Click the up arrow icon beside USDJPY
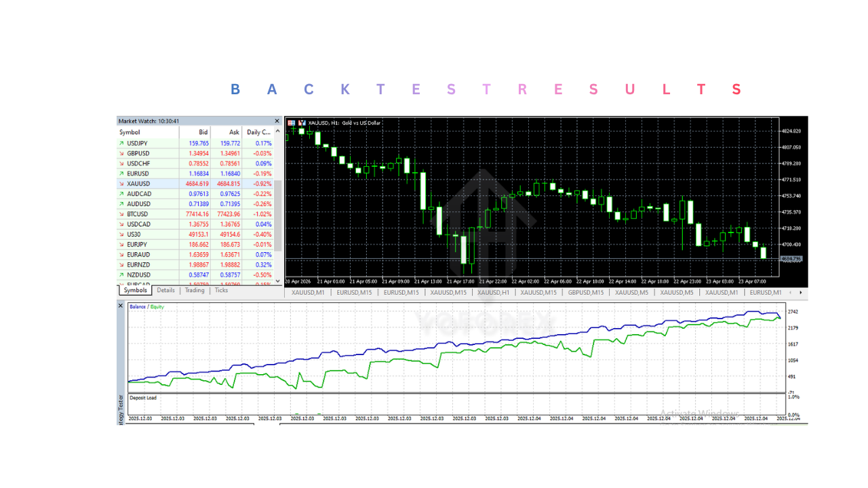 point(121,144)
